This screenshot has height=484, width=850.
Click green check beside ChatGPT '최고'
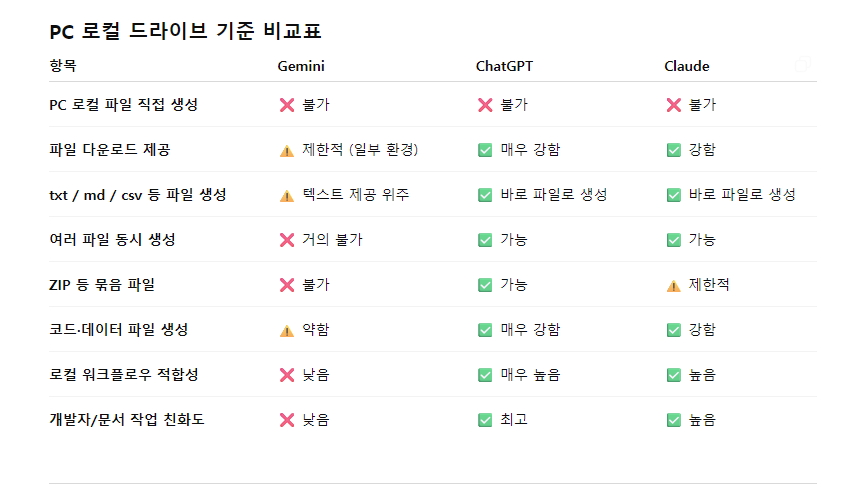click(485, 420)
